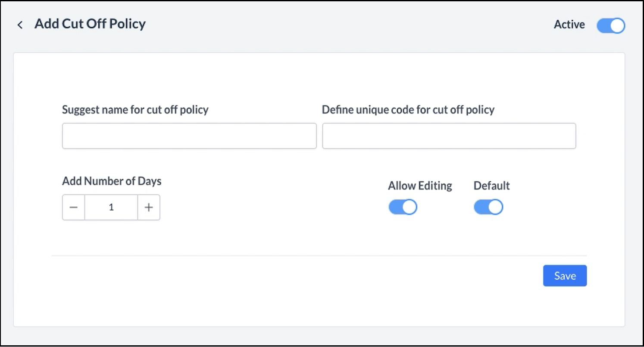Viewport: 644px width, 347px height.
Task: Focus the cut off policy name field
Action: click(x=189, y=136)
